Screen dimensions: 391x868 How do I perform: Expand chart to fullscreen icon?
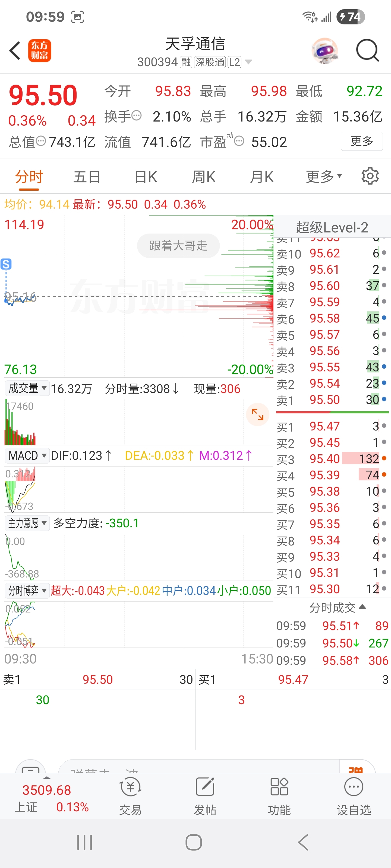pos(257,414)
